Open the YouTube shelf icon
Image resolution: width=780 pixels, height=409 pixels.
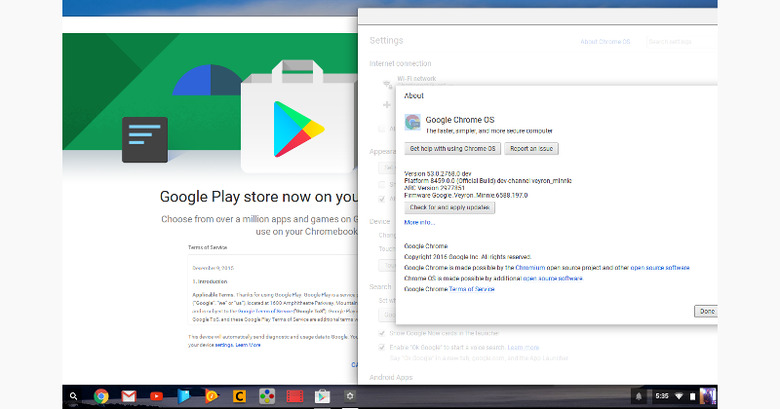click(156, 396)
